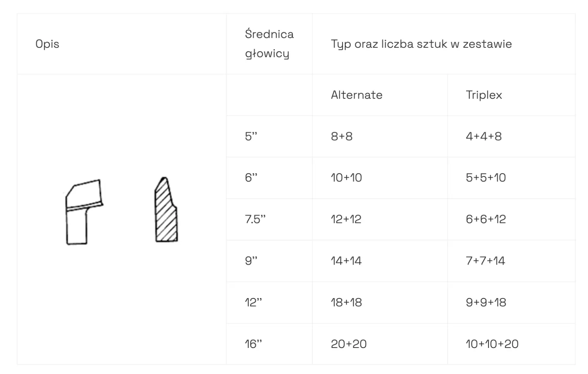588x374 pixels.
Task: Select the "10+10" Alternate cell
Action: coord(346,178)
